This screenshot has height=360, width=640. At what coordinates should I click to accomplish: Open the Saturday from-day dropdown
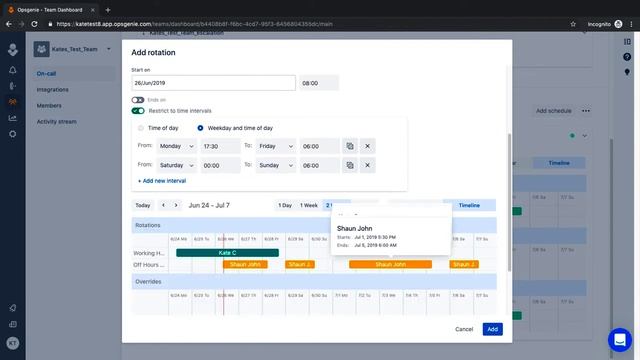(x=176, y=165)
